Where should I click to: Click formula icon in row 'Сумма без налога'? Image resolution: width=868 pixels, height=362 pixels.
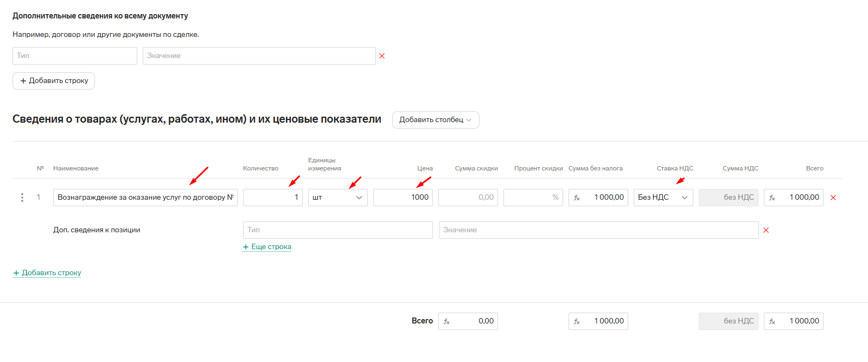[x=577, y=198]
